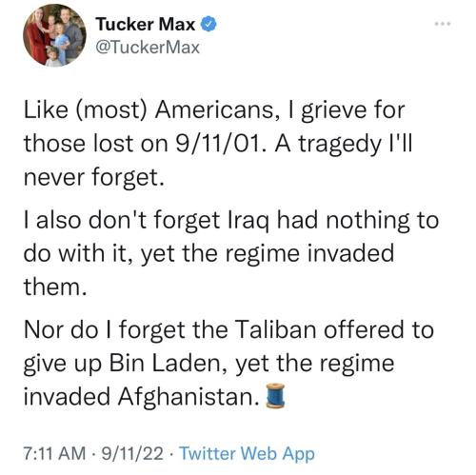Open Tucker Max's family profile photo
Viewport: 476px width, 475px height.
pos(54,35)
